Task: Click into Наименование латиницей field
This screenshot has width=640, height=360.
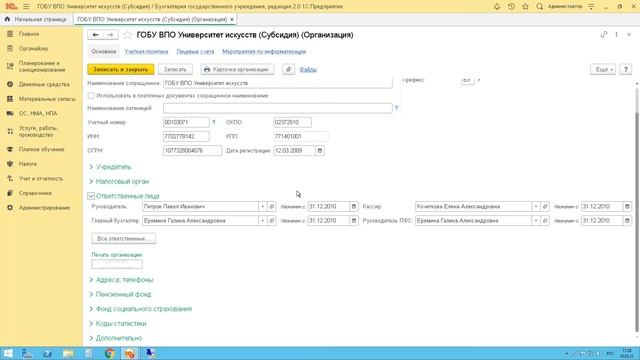Action: coord(278,108)
